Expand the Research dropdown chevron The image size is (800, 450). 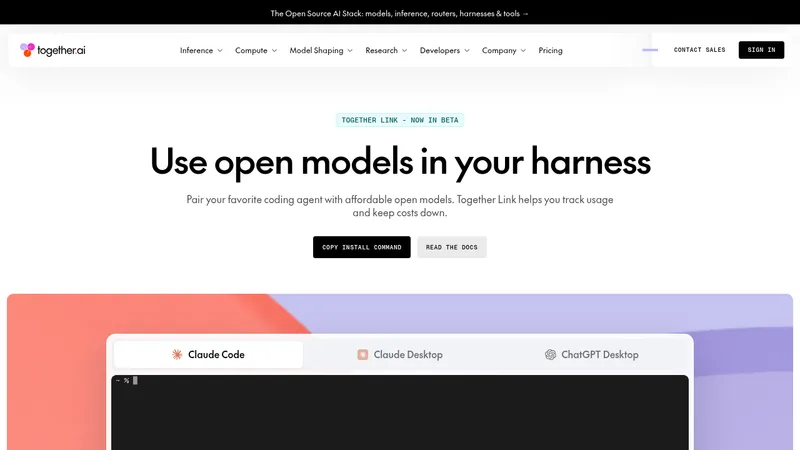click(x=405, y=51)
